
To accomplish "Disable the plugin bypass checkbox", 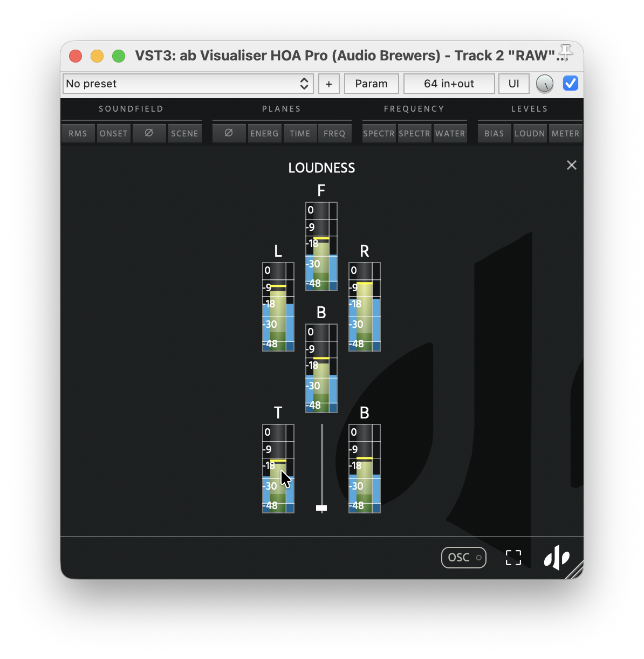I will click(571, 83).
